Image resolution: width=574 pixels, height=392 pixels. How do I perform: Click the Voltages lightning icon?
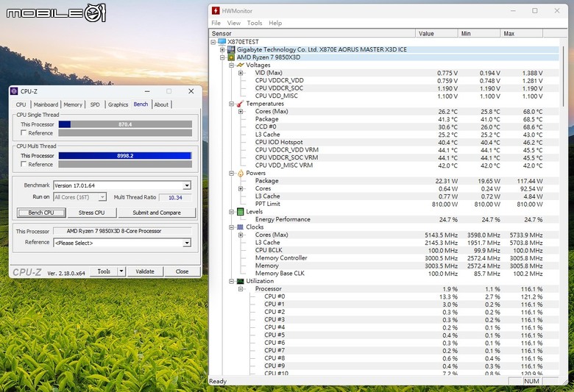(x=240, y=65)
